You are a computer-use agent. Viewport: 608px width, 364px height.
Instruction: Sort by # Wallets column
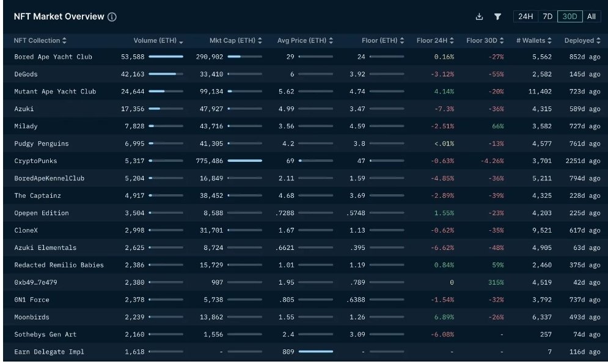(x=534, y=40)
